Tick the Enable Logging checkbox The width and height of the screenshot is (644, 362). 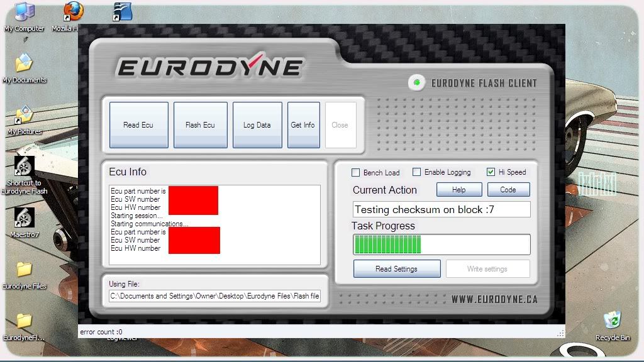[416, 172]
